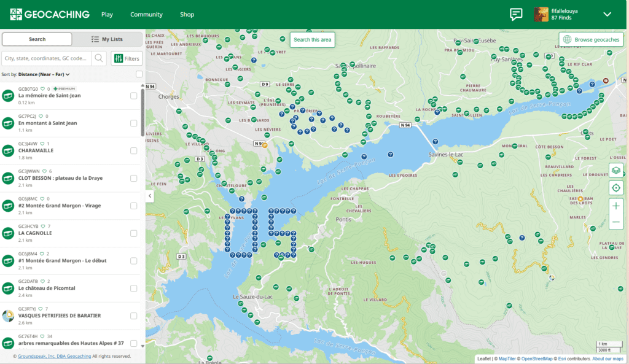
Task: Zoom in the map with plus
Action: click(615, 206)
